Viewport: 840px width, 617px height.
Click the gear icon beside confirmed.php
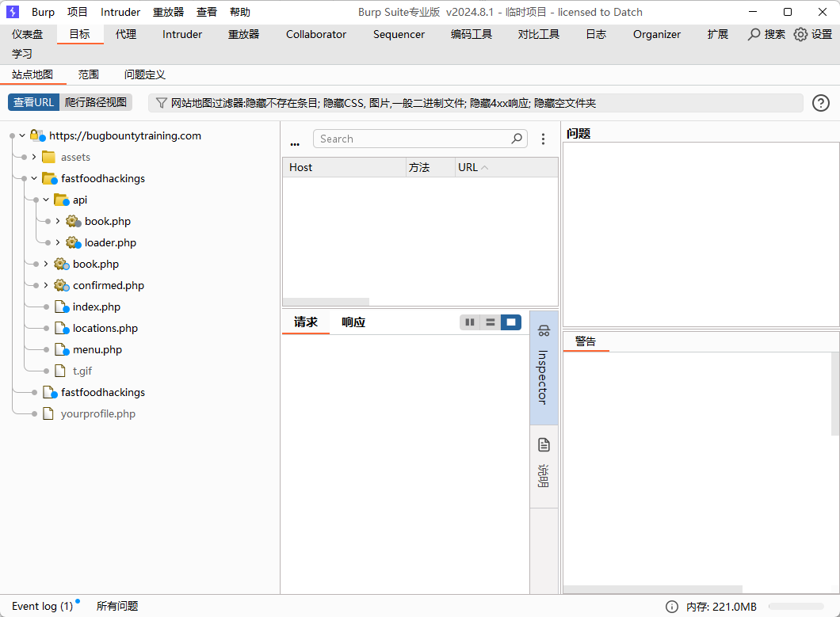point(62,285)
